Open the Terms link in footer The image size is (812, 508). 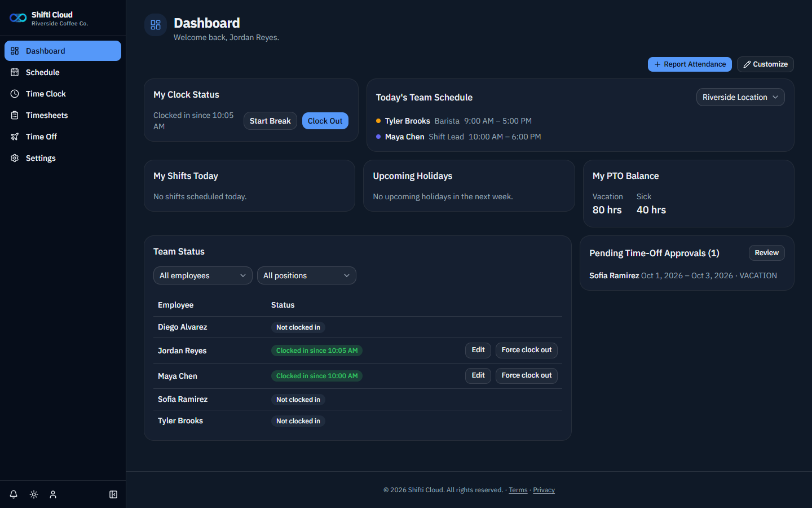[518, 490]
